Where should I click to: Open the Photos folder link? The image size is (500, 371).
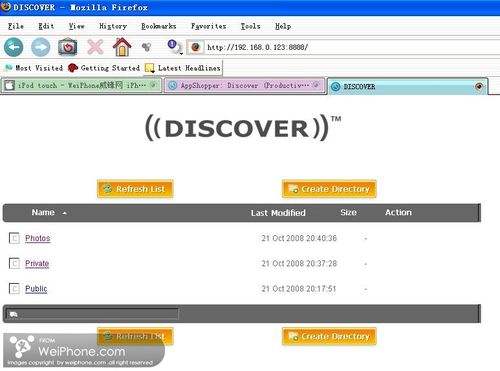[x=38, y=238]
